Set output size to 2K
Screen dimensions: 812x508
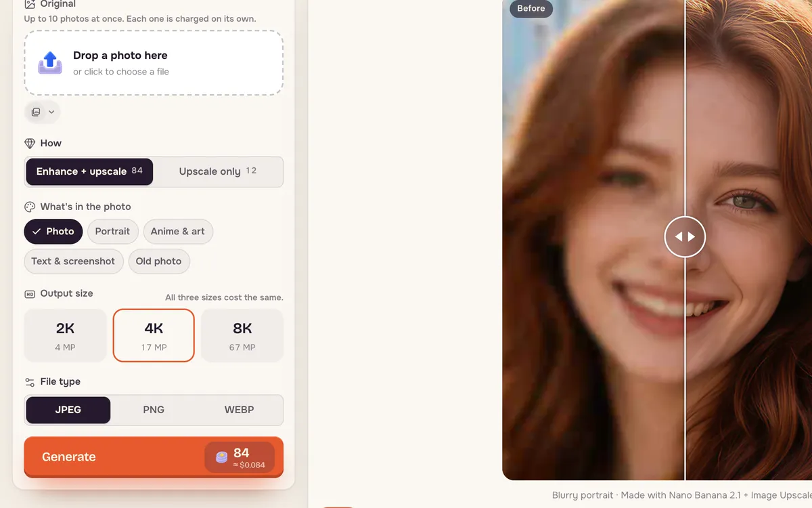click(66, 335)
